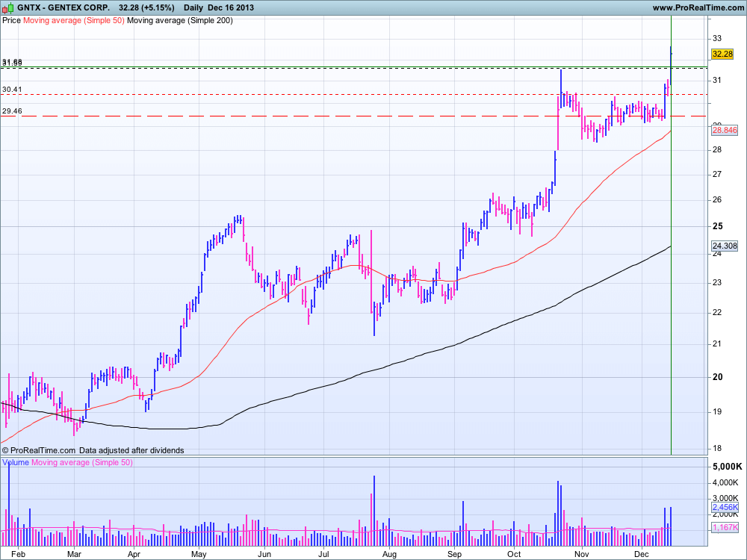Click the 5,000K volume axis label
This screenshot has width=747, height=560.
[x=728, y=467]
